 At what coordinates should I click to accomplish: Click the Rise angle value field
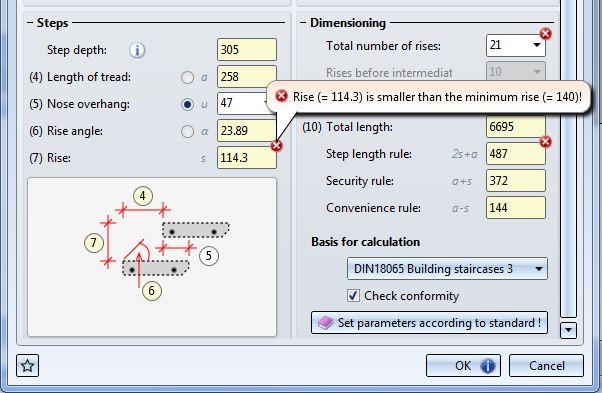click(247, 130)
